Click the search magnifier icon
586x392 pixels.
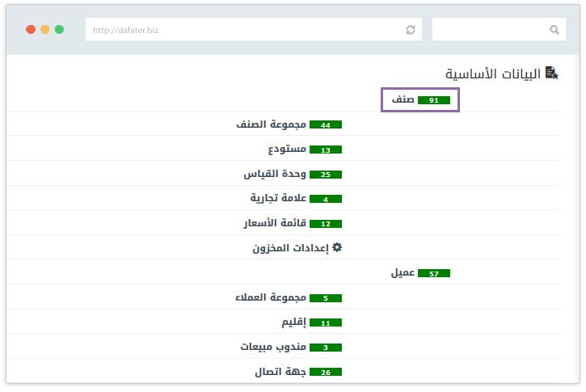(554, 30)
